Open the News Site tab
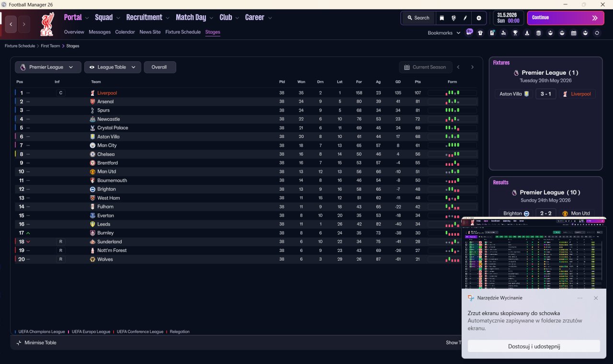 (150, 32)
